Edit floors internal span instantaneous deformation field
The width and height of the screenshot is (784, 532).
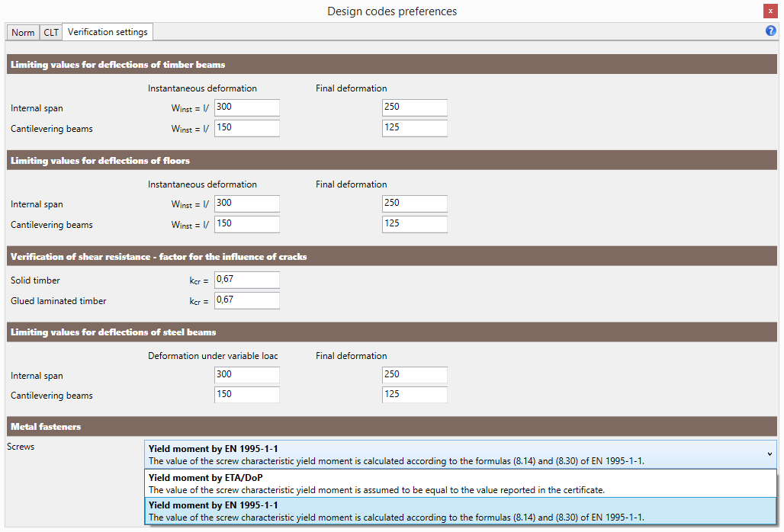(247, 204)
